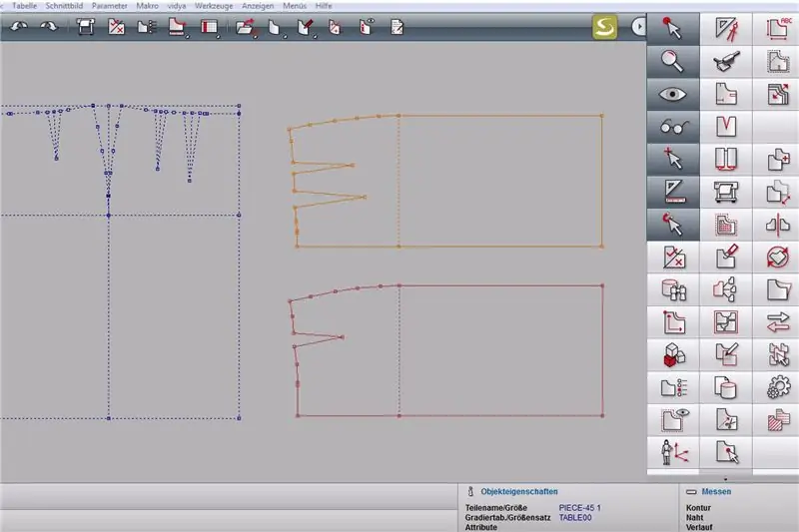799x532 pixels.
Task: Click the undo arrow icon
Action: point(19,27)
